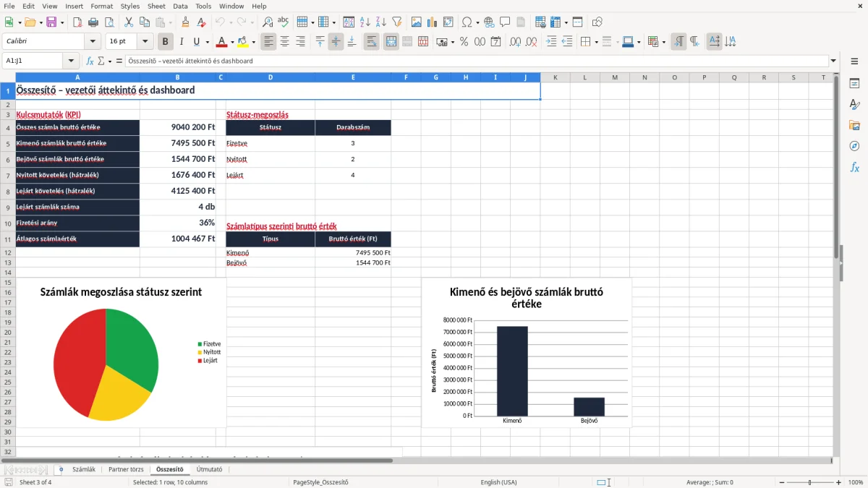The image size is (868, 488).
Task: Toggle Center Vertically alignment
Action: pyautogui.click(x=336, y=42)
